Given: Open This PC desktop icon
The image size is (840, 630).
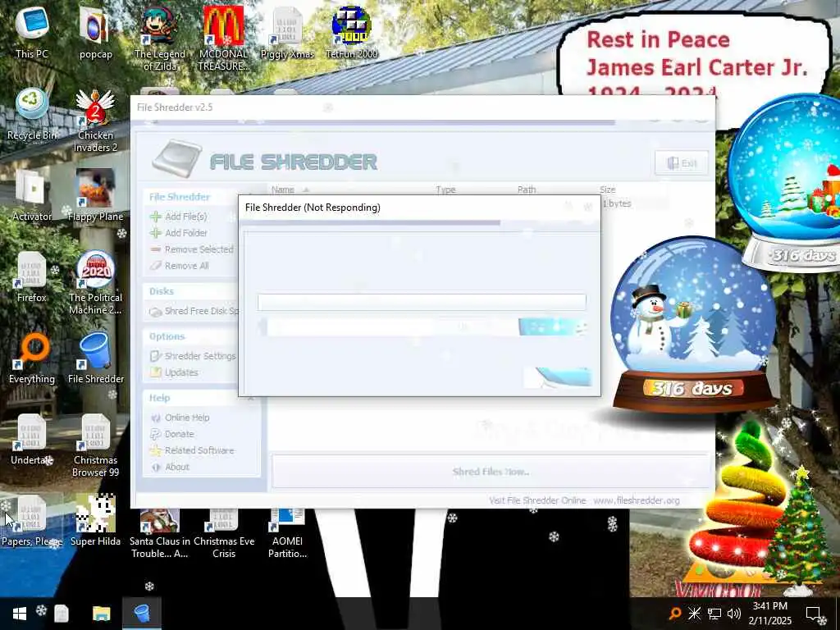Looking at the screenshot, I should tap(32, 32).
